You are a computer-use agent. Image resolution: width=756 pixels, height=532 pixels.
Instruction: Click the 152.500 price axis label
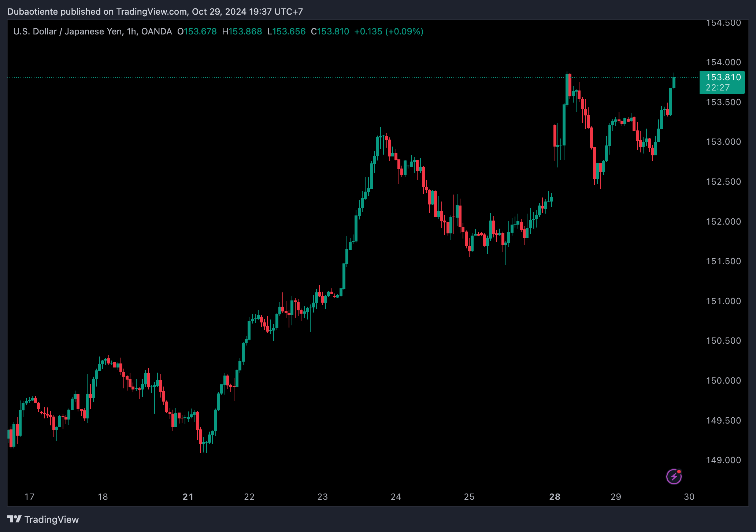[723, 182]
